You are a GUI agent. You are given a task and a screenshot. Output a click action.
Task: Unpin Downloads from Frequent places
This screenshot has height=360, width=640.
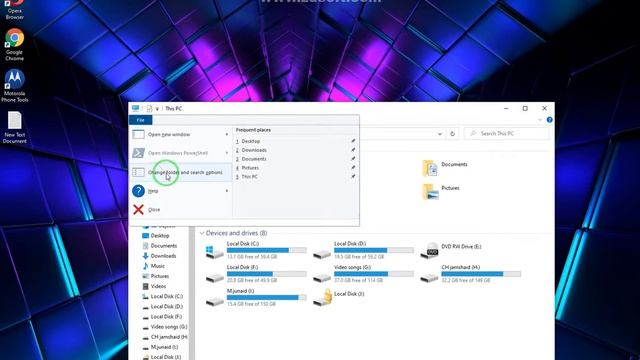tap(353, 150)
